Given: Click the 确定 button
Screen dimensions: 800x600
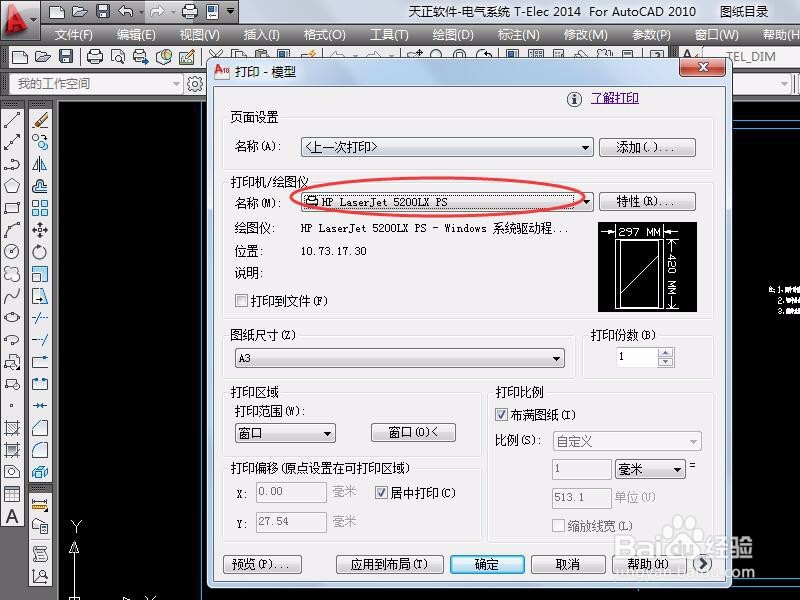Looking at the screenshot, I should [x=487, y=564].
